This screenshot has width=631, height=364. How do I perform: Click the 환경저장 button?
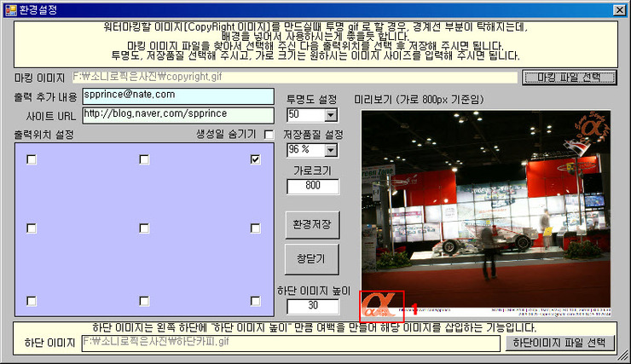[x=312, y=225]
